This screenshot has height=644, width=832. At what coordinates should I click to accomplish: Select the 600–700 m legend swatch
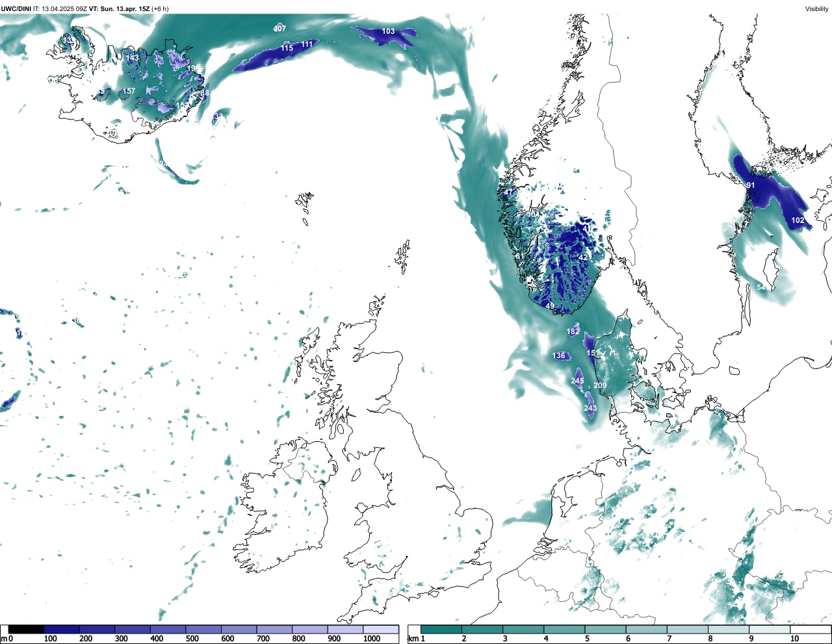pos(239,629)
